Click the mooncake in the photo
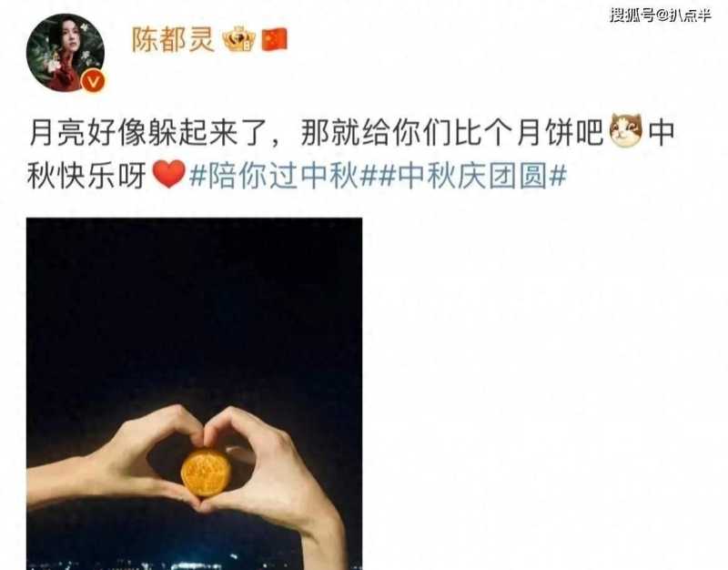 coord(206,473)
